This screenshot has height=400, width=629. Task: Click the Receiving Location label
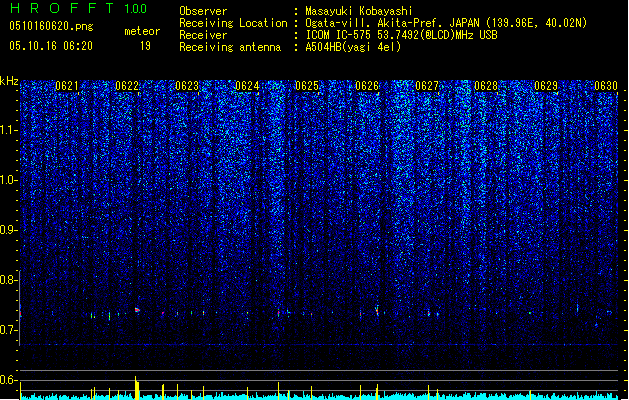[x=233, y=23]
